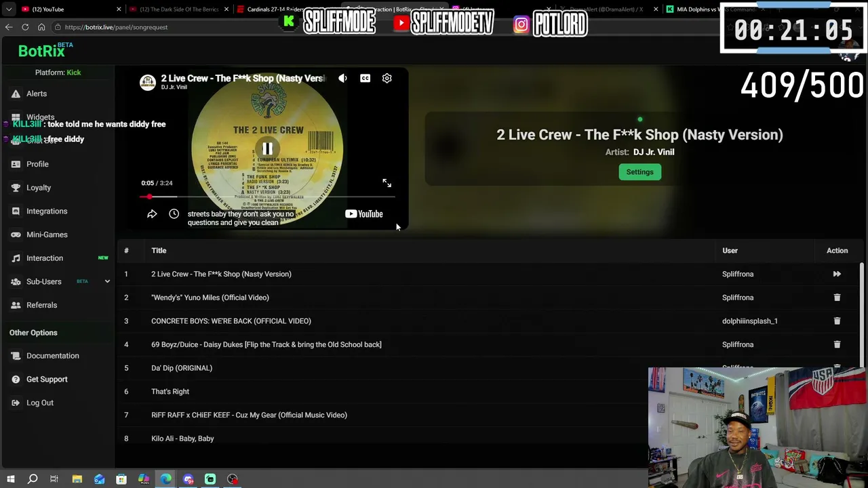This screenshot has width=868, height=488.
Task: Select Kilo Ali - Baby, Baby title
Action: point(182,439)
